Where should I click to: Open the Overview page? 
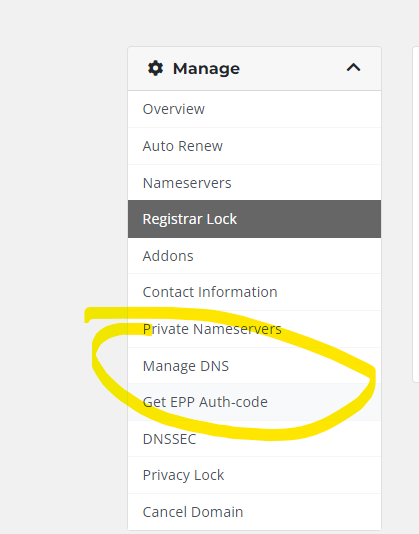254,109
